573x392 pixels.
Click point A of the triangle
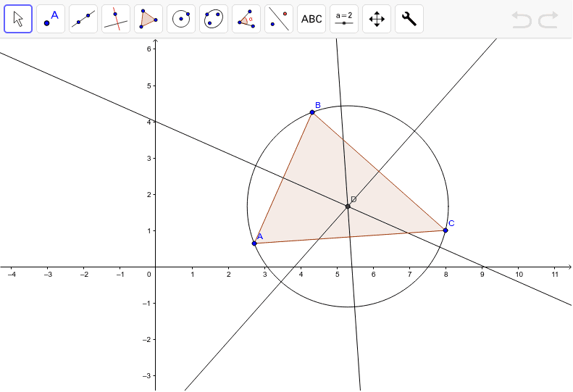pyautogui.click(x=254, y=243)
